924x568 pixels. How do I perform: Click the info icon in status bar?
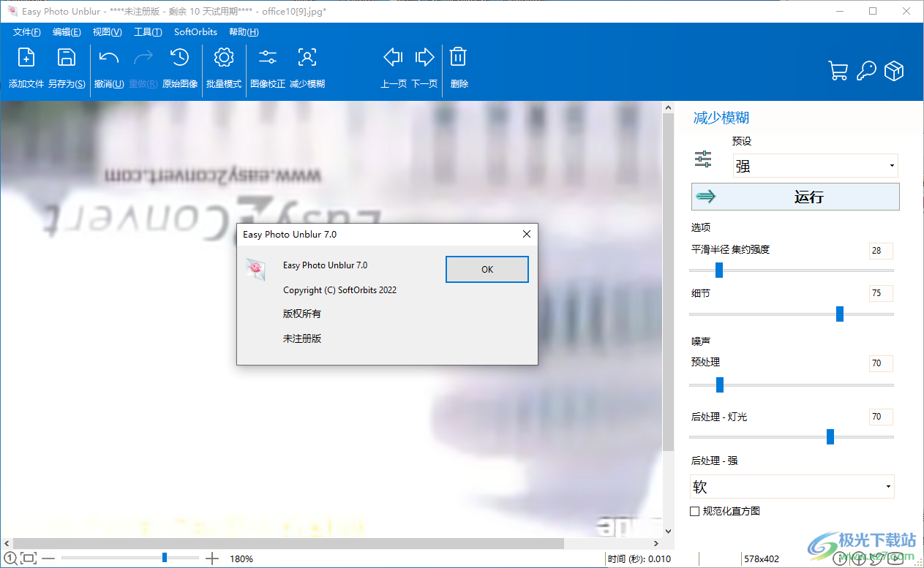click(841, 560)
